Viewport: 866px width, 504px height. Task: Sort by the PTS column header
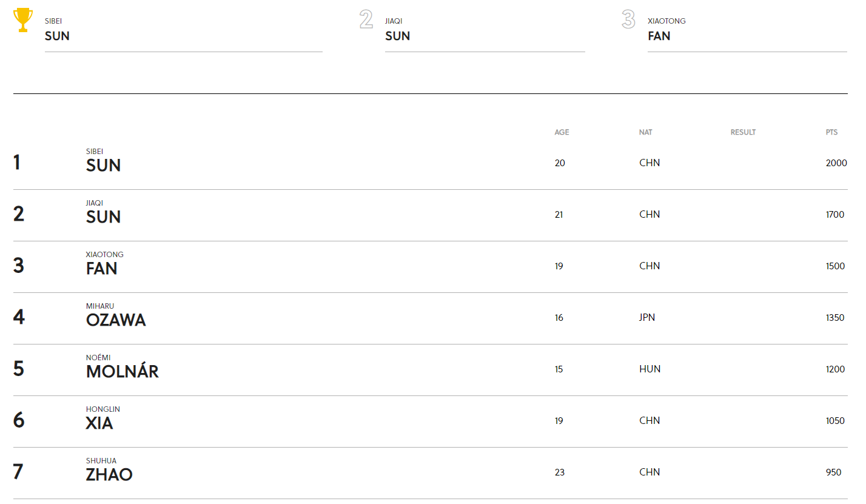(x=831, y=132)
